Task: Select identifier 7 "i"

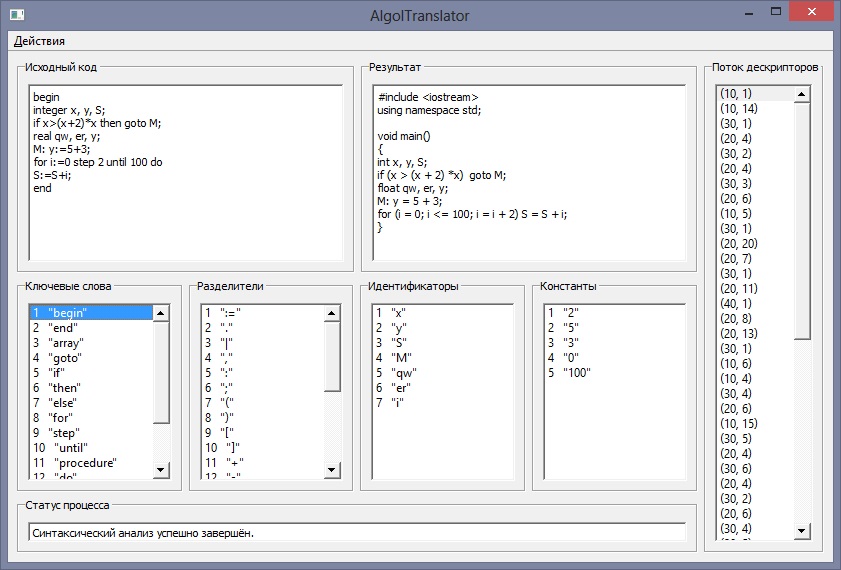Action: 442,403
